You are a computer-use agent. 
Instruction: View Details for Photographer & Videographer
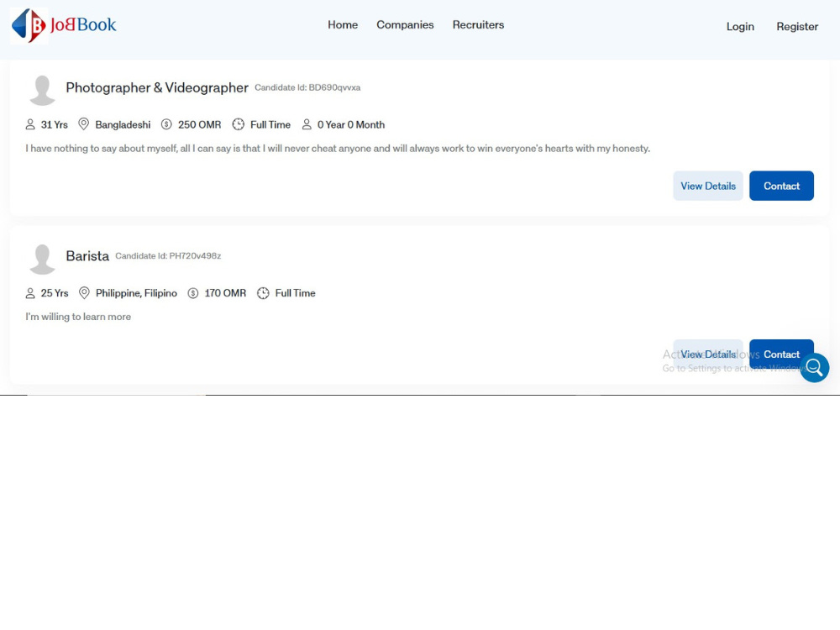pos(708,186)
